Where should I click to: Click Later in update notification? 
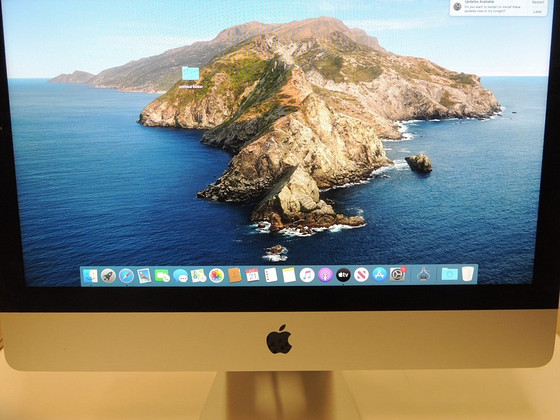click(538, 11)
